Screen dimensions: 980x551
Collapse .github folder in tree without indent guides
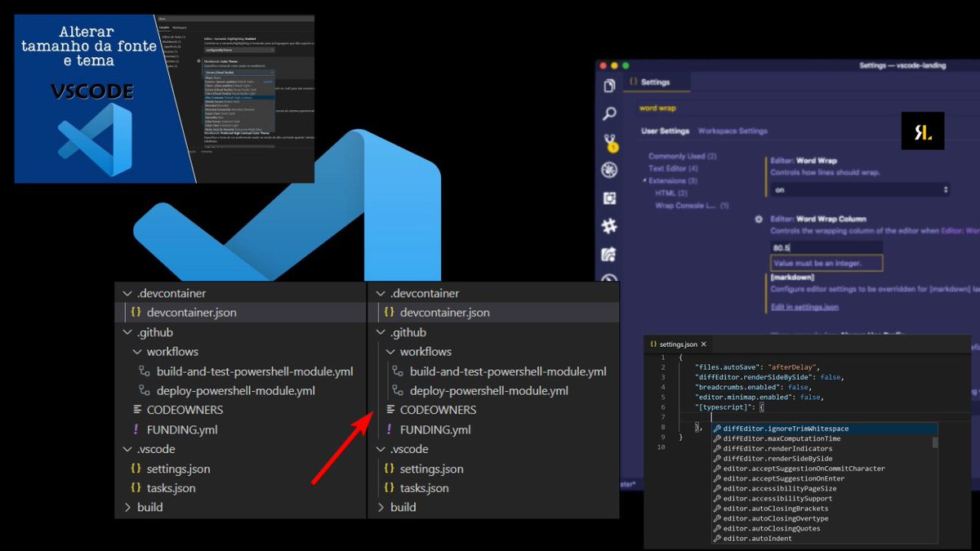pyautogui.click(x=127, y=332)
